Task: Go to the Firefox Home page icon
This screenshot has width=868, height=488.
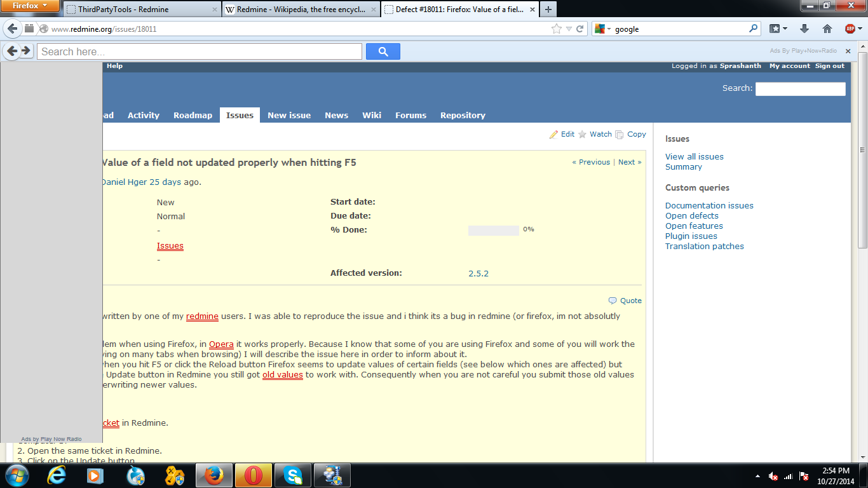Action: [827, 29]
